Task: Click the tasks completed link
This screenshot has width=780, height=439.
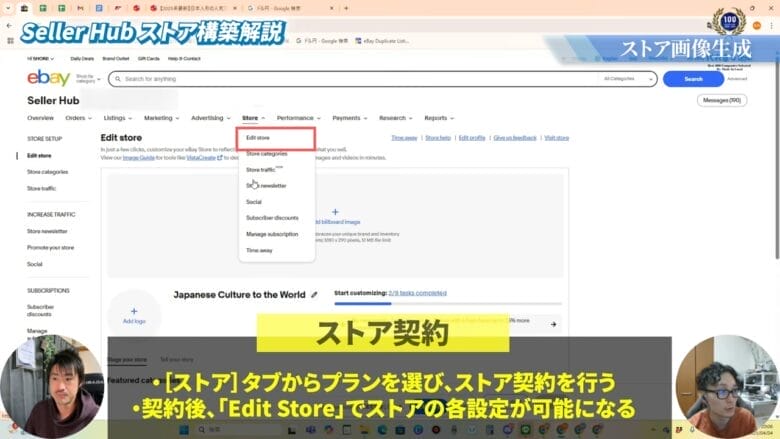Action: click(x=417, y=293)
